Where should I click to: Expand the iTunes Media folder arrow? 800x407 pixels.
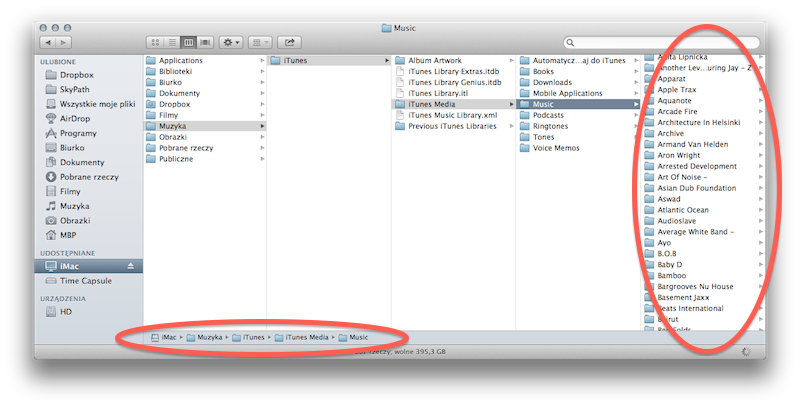pos(511,105)
